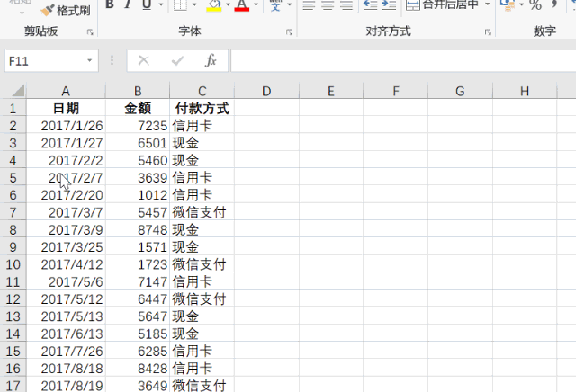Open the font group dialog launcher
The height and width of the screenshot is (392, 576).
(x=289, y=32)
